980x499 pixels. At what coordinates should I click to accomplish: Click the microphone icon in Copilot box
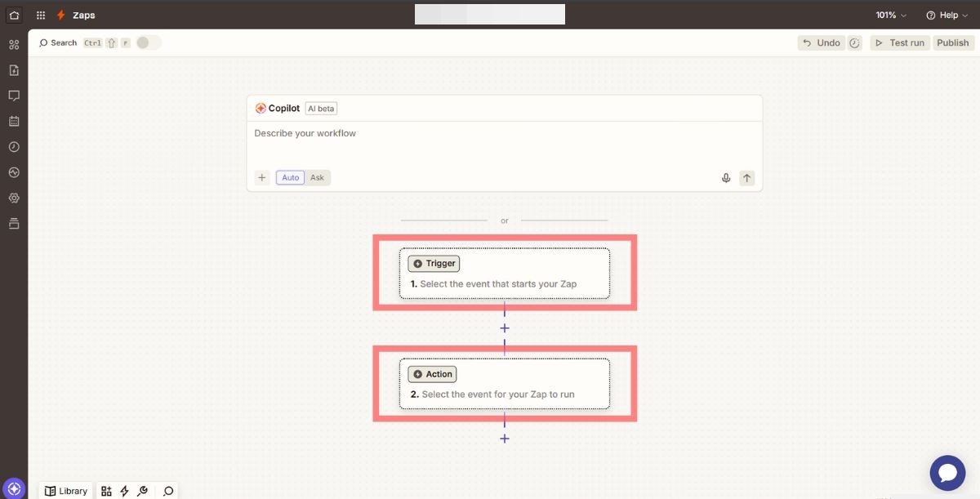pos(725,178)
